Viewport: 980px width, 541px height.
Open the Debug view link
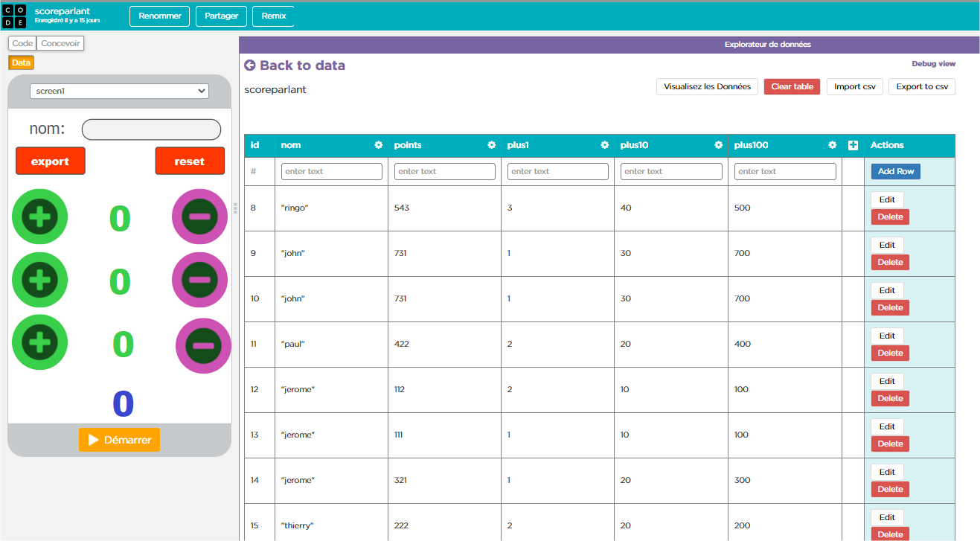click(934, 64)
